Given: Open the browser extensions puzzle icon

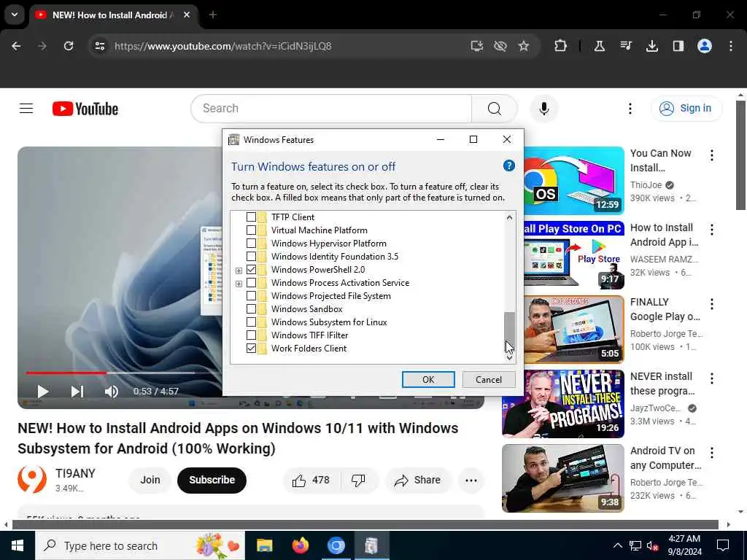Looking at the screenshot, I should click(561, 46).
